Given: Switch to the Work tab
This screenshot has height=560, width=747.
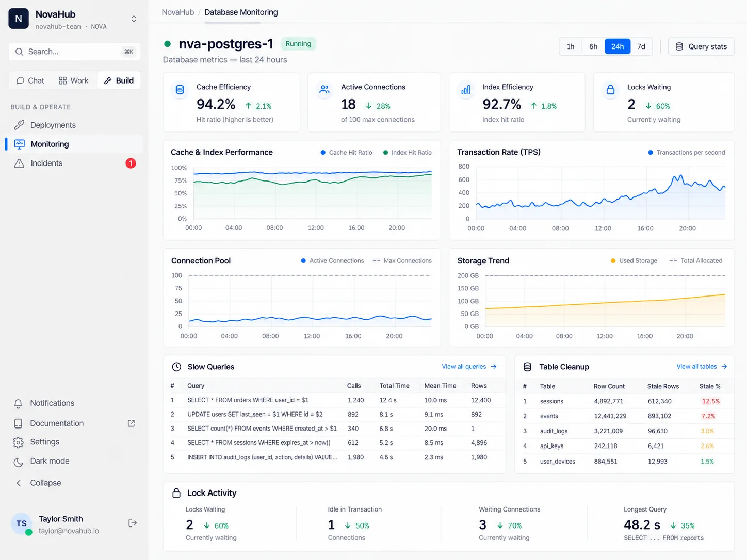Looking at the screenshot, I should (73, 80).
